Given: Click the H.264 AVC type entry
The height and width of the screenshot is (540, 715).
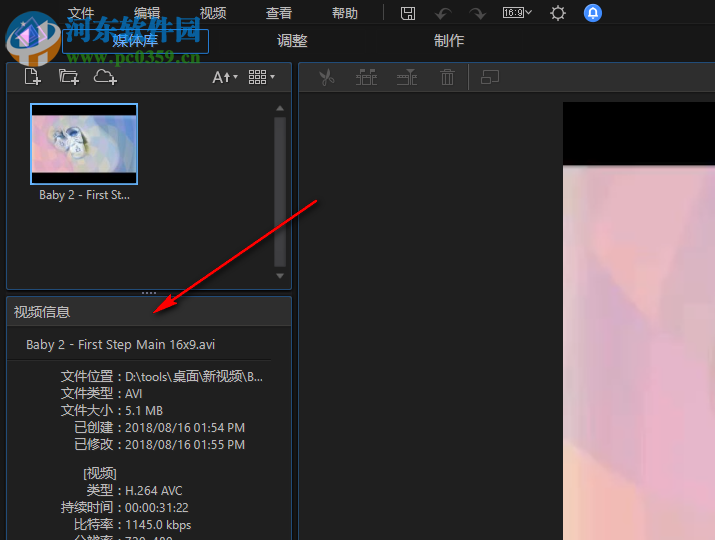Looking at the screenshot, I should point(135,491).
